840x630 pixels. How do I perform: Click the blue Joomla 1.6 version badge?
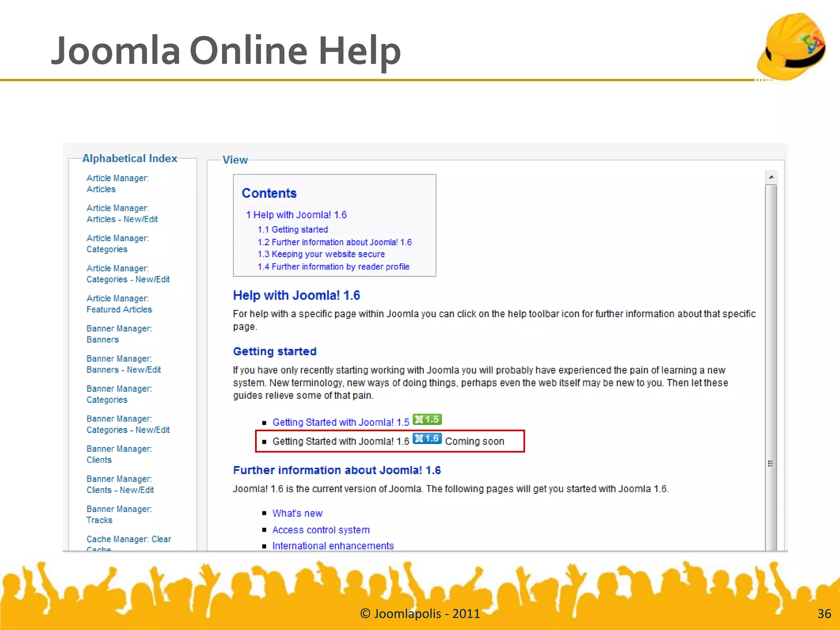[427, 439]
